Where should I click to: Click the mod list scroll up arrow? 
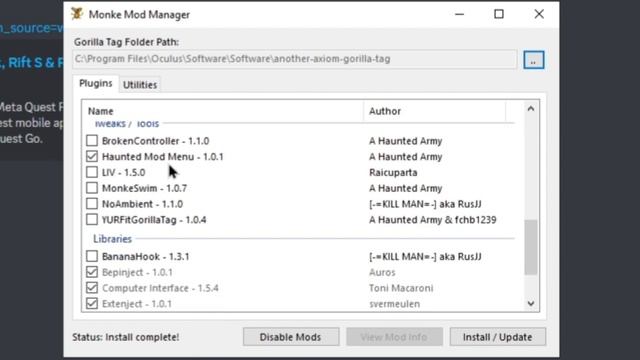click(531, 109)
